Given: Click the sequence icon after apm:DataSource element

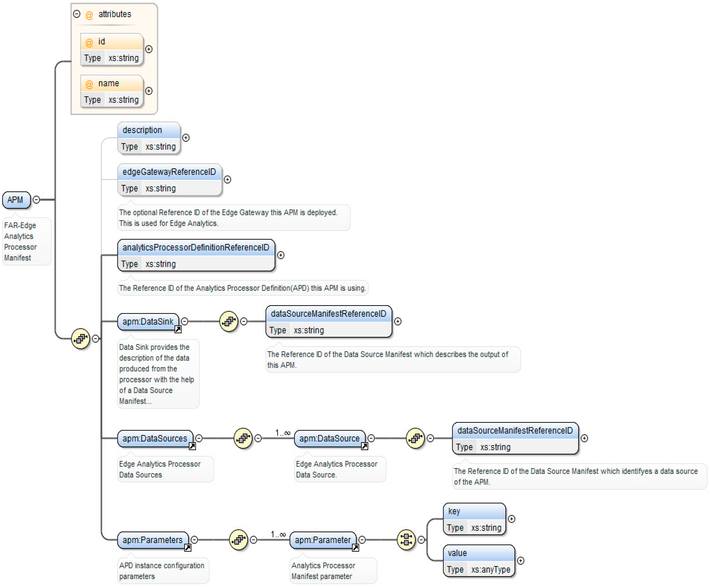Looking at the screenshot, I should pos(415,438).
